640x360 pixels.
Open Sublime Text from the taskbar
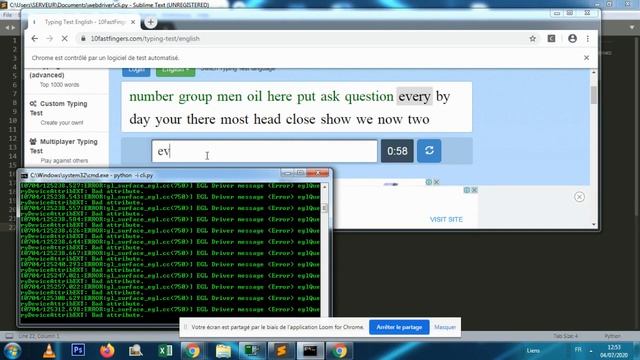(281, 351)
